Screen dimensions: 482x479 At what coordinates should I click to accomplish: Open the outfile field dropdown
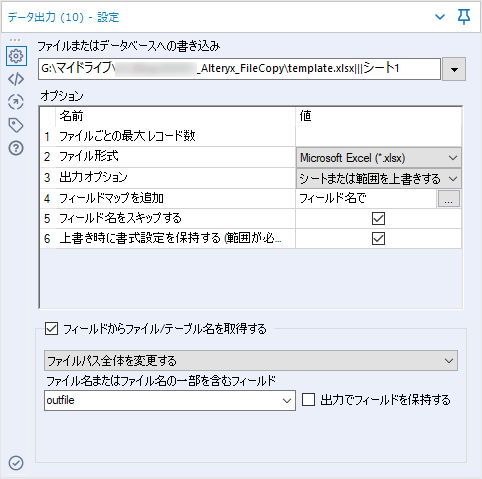point(170,400)
